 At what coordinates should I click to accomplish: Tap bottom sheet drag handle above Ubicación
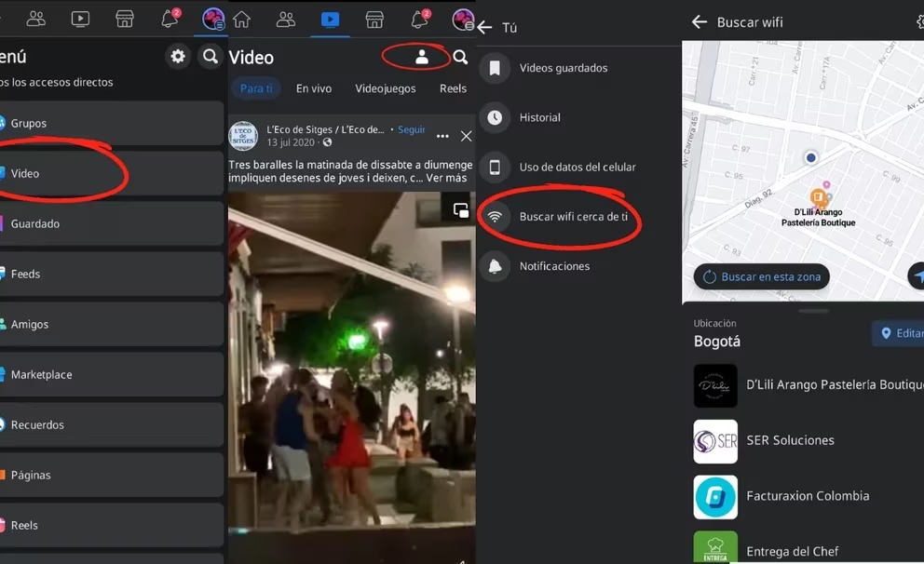coord(814,311)
